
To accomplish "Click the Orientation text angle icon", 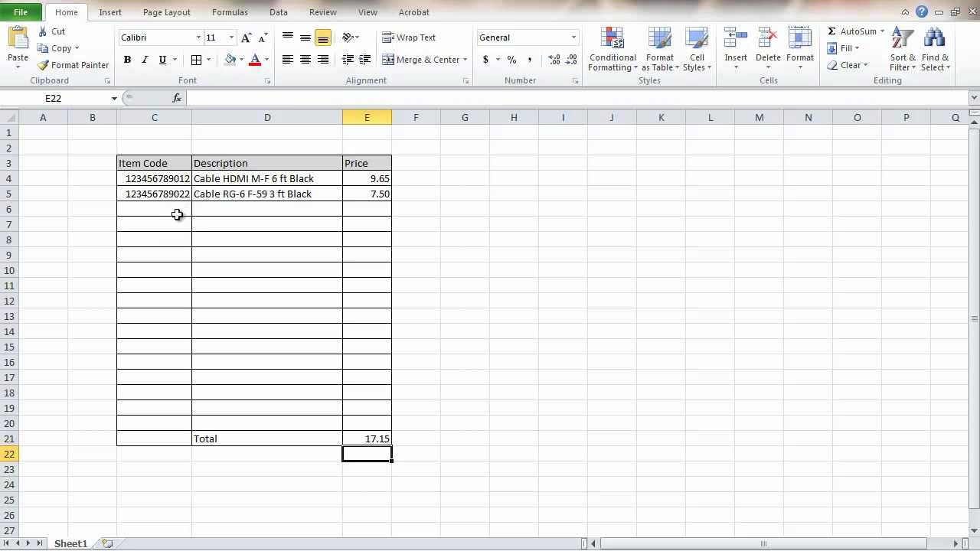I will (x=348, y=37).
